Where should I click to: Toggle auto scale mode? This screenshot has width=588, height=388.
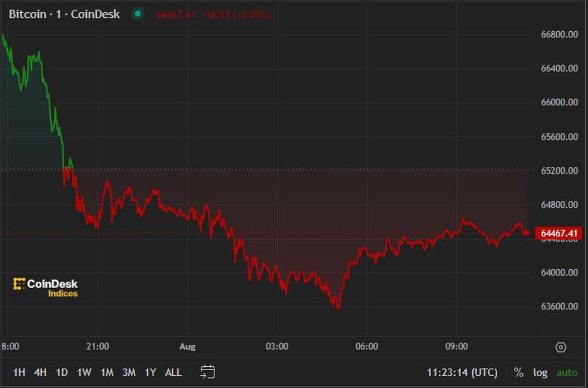pyautogui.click(x=567, y=372)
